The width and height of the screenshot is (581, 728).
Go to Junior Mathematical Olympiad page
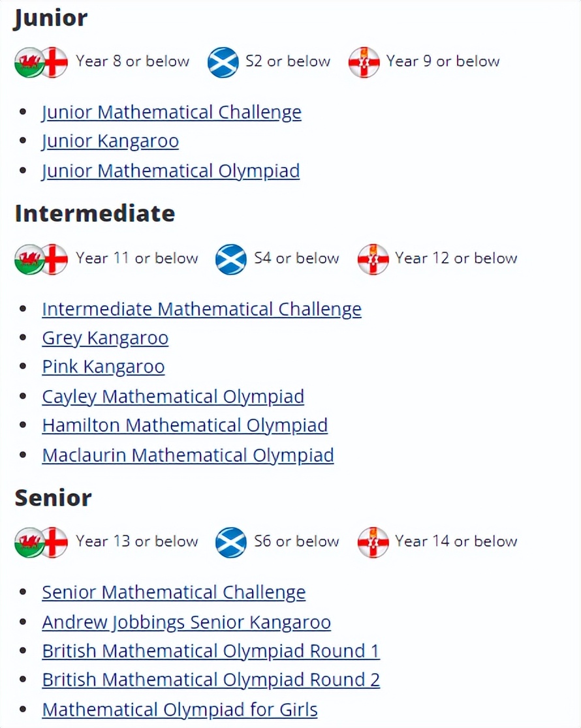(x=171, y=171)
